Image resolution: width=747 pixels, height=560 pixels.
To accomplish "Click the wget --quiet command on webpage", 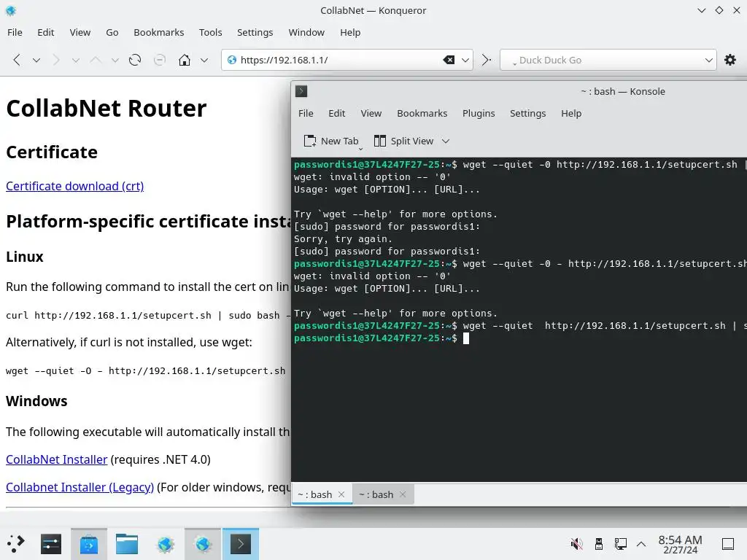I will [x=145, y=371].
